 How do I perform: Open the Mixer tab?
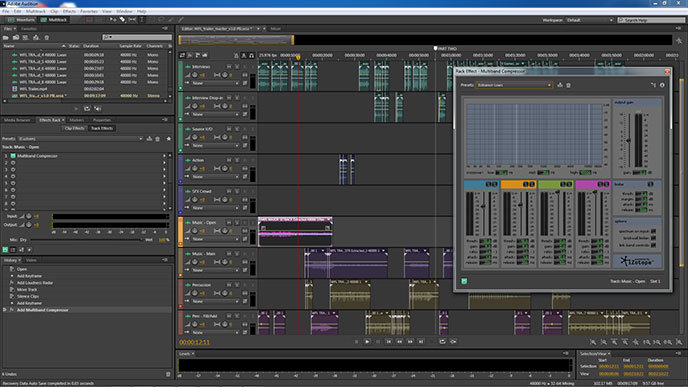[x=276, y=29]
